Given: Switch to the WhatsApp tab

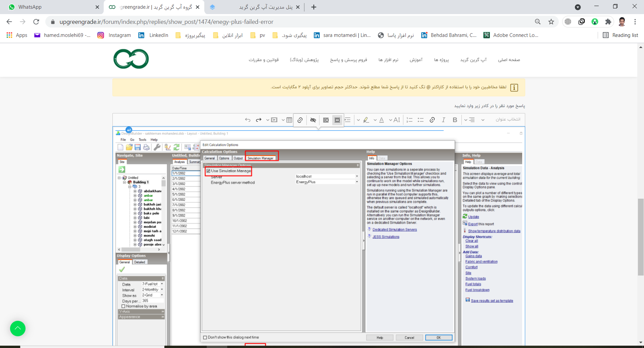Looking at the screenshot, I should (54, 7).
